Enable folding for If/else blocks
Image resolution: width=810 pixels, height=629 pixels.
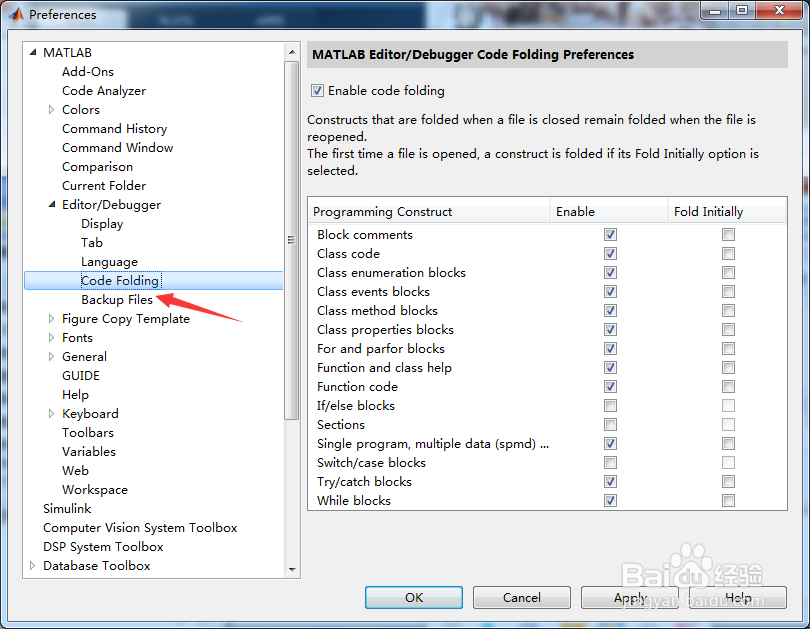point(610,405)
